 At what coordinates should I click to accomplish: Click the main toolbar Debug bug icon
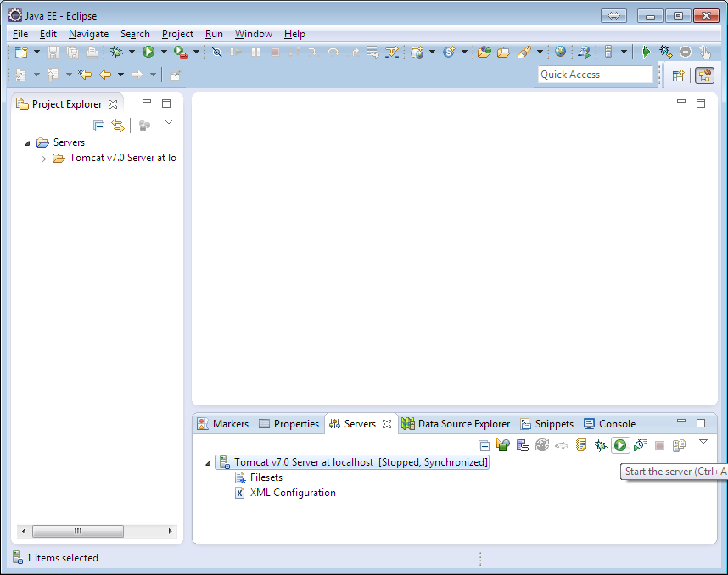click(116, 52)
